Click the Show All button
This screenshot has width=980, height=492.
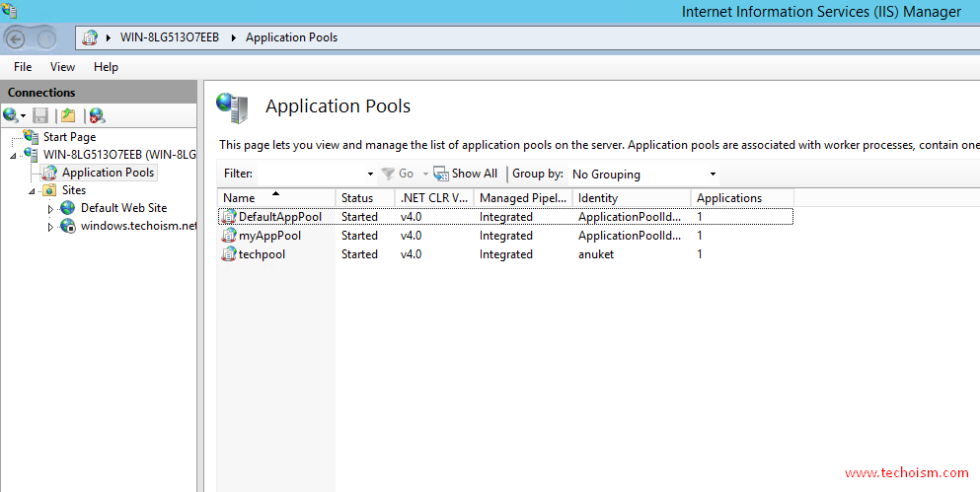coord(466,174)
